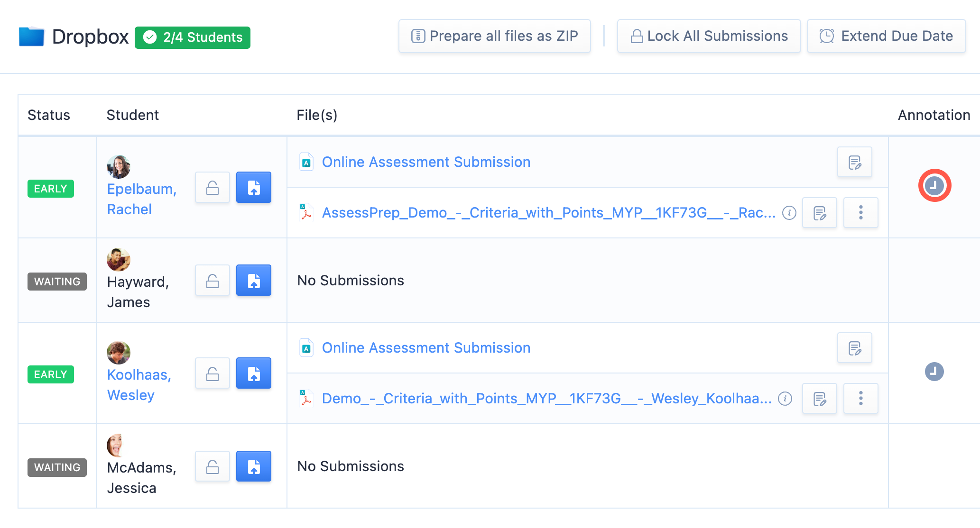The width and height of the screenshot is (980, 528).
Task: Toggle the lock for Jessica McAdams
Action: [x=212, y=466]
